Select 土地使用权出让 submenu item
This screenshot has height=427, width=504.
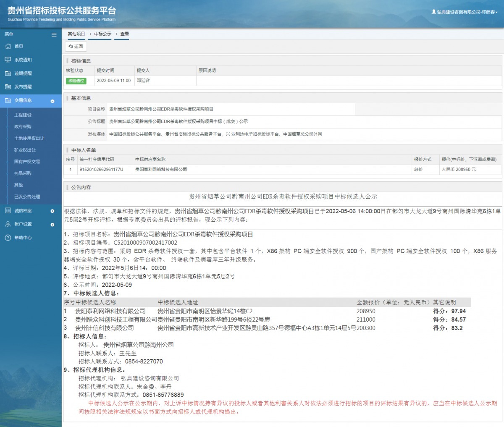click(x=29, y=138)
